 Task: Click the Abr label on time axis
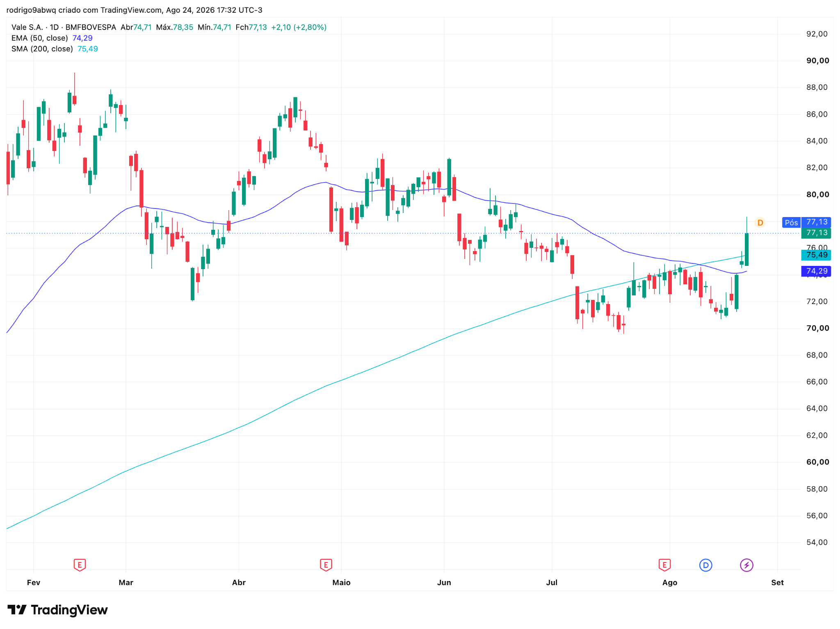pyautogui.click(x=239, y=582)
